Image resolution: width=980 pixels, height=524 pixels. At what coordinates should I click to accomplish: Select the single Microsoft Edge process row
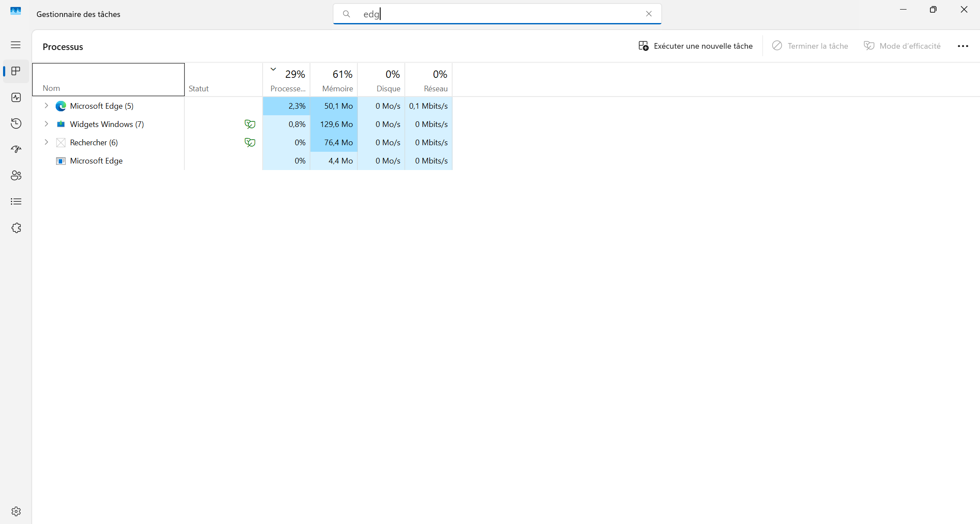(x=243, y=161)
